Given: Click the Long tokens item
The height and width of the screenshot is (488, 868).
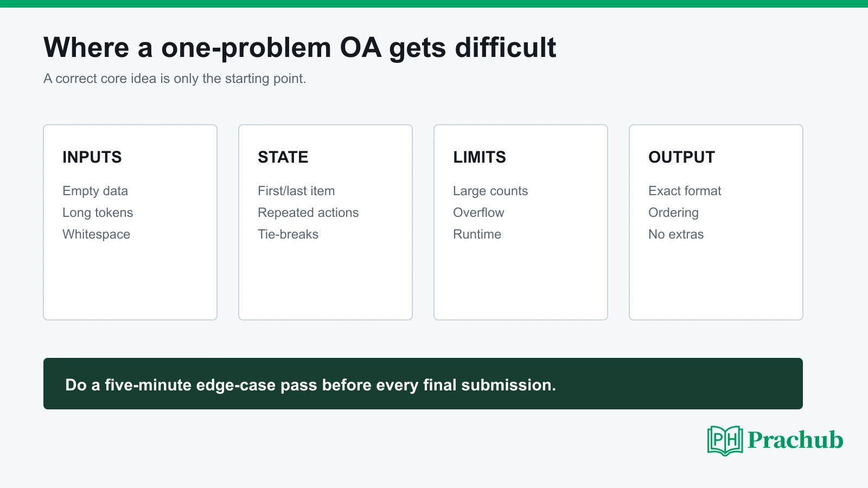Looking at the screenshot, I should pyautogui.click(x=98, y=213).
